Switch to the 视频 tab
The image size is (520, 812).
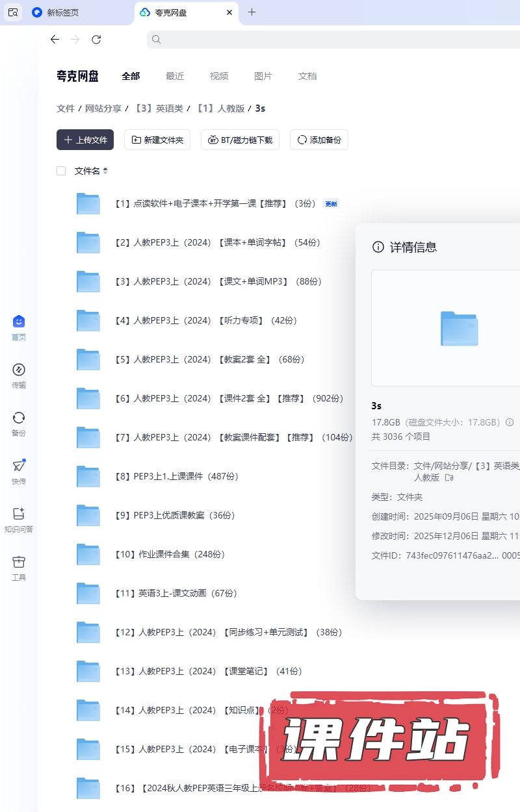click(x=219, y=76)
